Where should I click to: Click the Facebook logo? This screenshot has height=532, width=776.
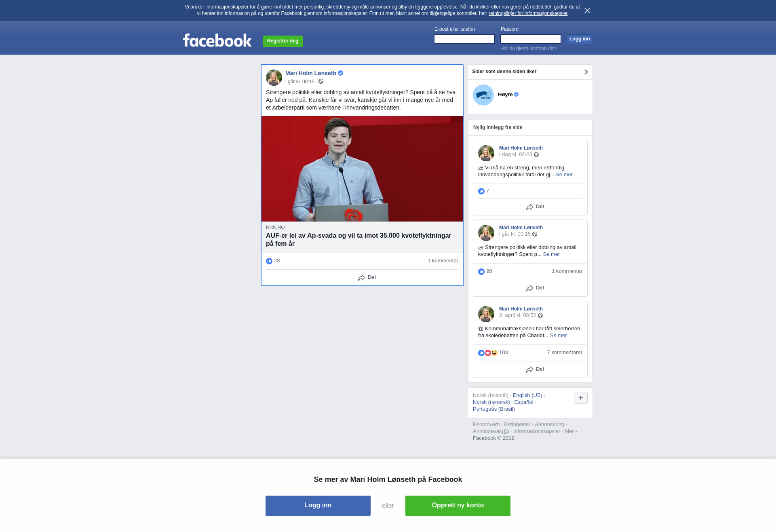pyautogui.click(x=217, y=40)
